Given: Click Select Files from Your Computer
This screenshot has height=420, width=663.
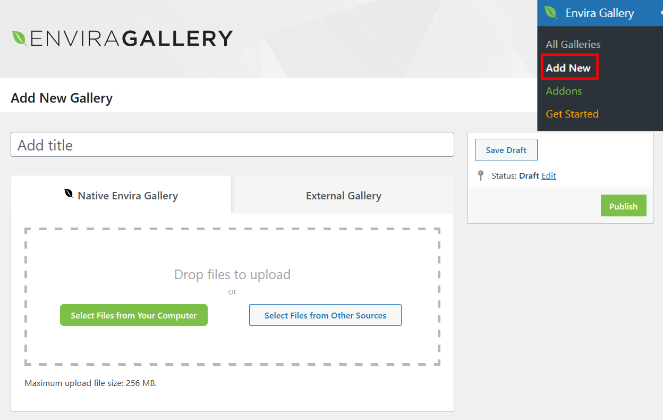Looking at the screenshot, I should point(133,315).
